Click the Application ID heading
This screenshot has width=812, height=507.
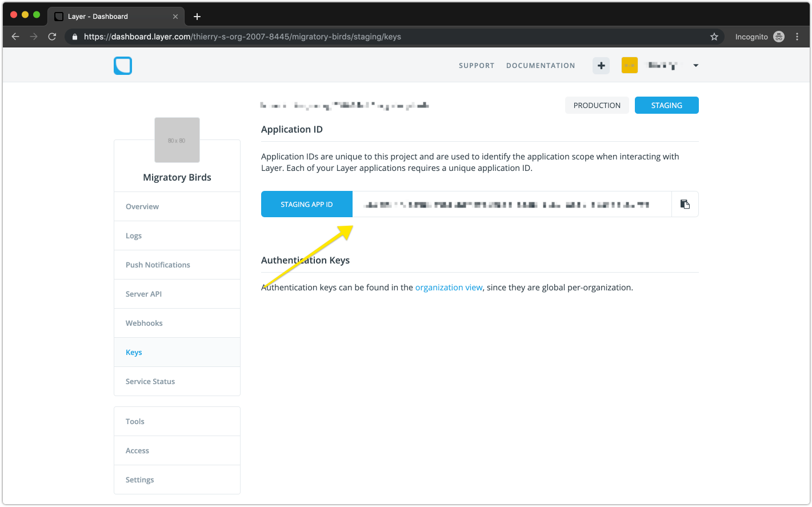coord(292,130)
